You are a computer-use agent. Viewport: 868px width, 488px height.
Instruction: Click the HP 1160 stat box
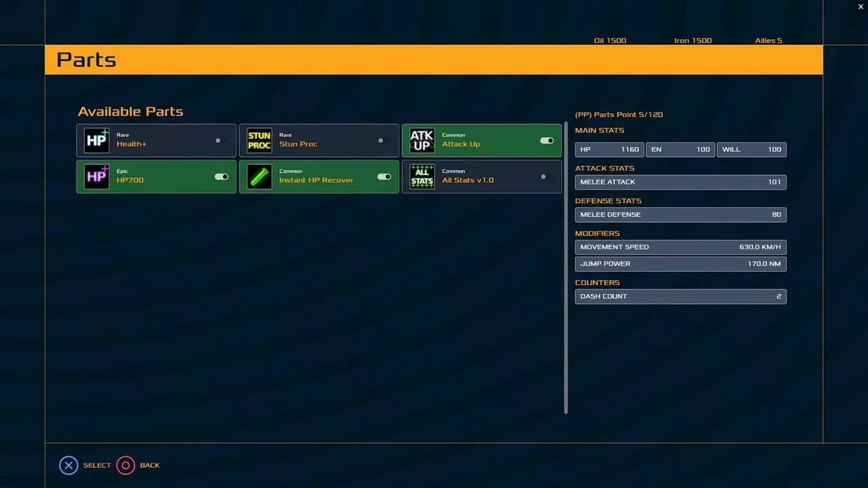point(610,149)
